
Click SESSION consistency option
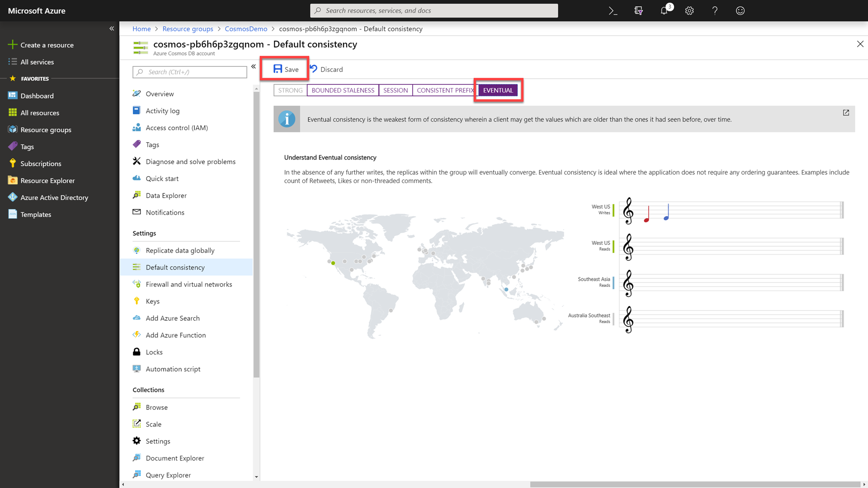pos(395,90)
